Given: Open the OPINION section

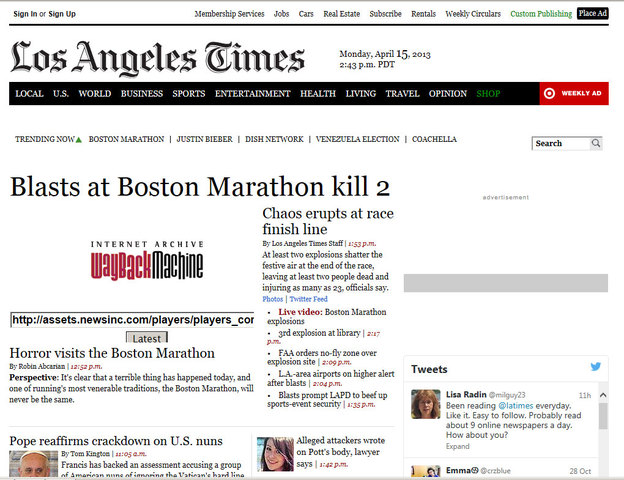Looking at the screenshot, I should click(x=448, y=94).
